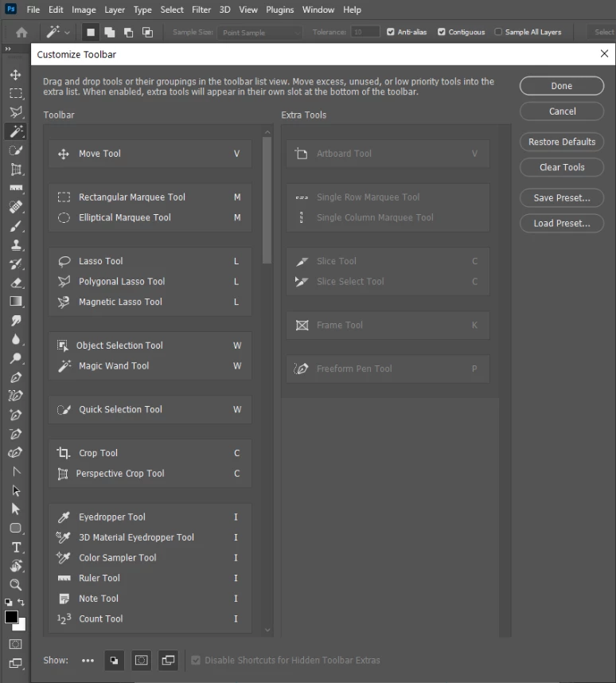Click the toolbar list scroll-down arrow

coord(267,630)
